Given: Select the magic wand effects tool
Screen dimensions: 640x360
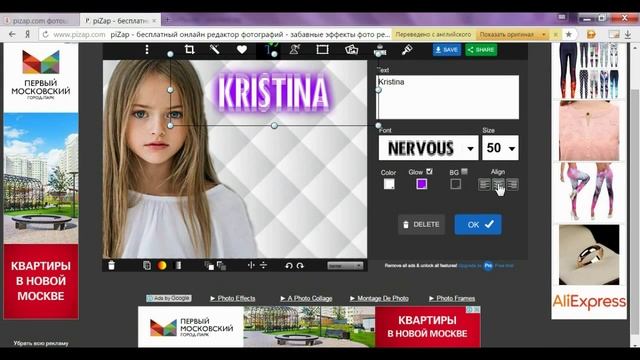Looking at the screenshot, I should (x=215, y=50).
